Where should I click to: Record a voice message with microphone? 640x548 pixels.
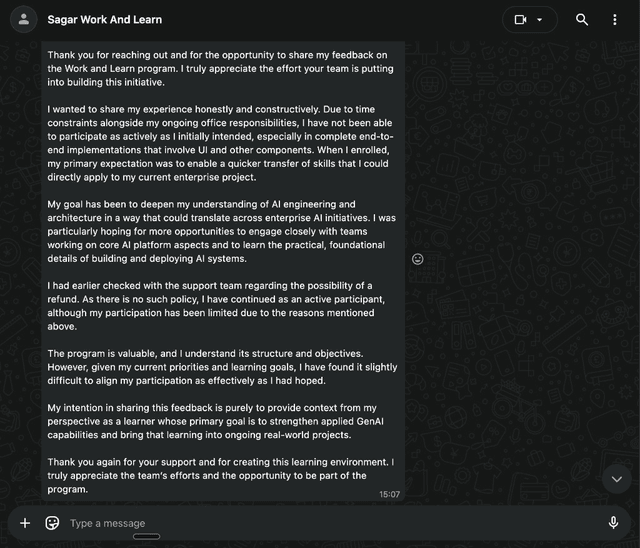pyautogui.click(x=613, y=522)
